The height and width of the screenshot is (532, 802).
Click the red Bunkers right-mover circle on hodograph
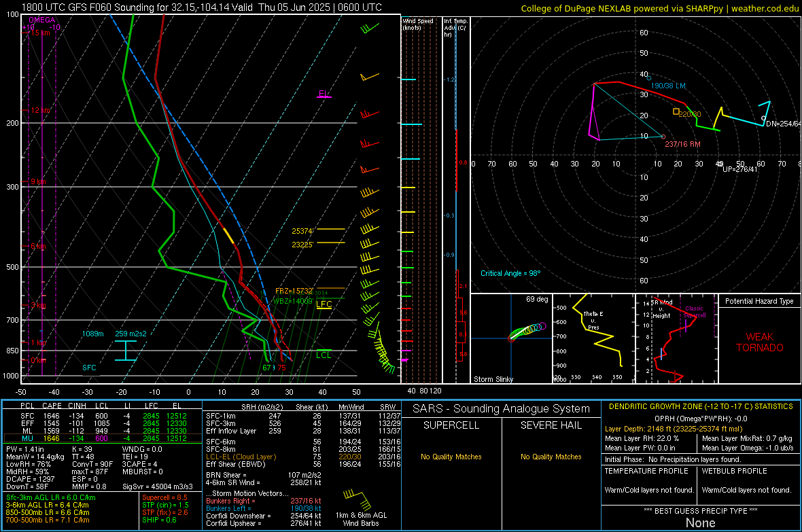tap(663, 137)
